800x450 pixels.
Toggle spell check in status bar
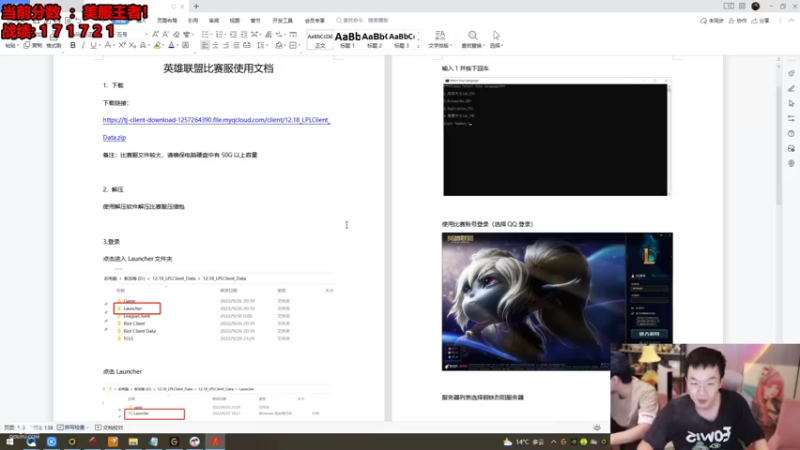pyautogui.click(x=73, y=428)
